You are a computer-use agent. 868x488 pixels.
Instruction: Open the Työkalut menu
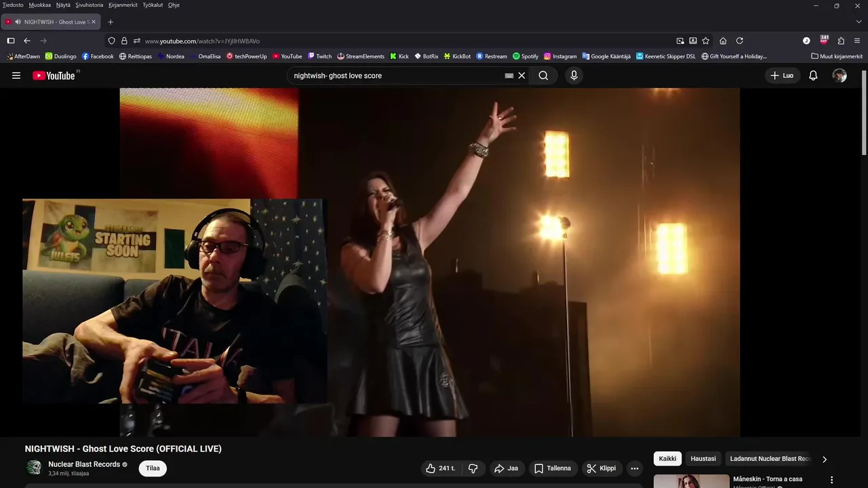153,5
